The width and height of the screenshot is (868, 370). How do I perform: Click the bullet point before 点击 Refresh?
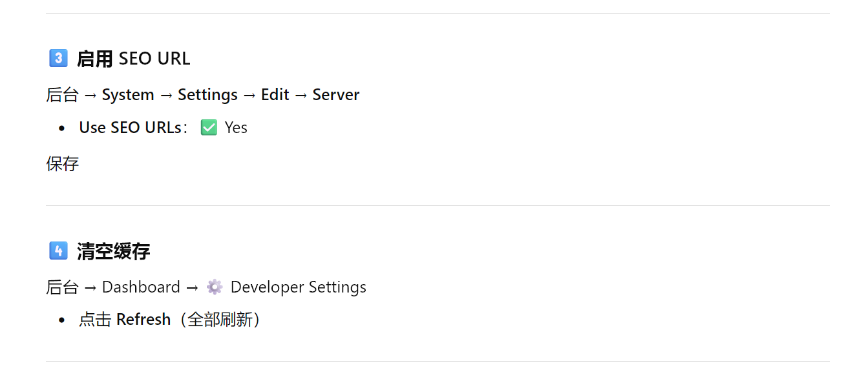coord(62,320)
